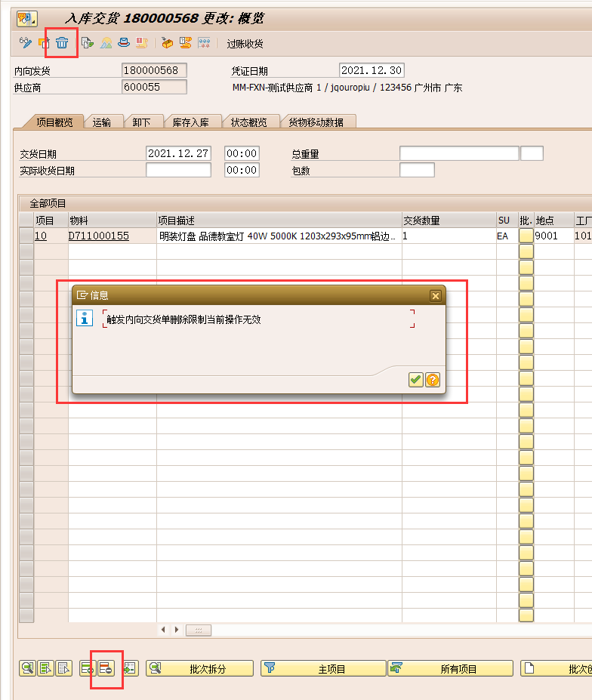This screenshot has height=700, width=592.
Task: Click the delete item red minus icon
Action: 106,668
